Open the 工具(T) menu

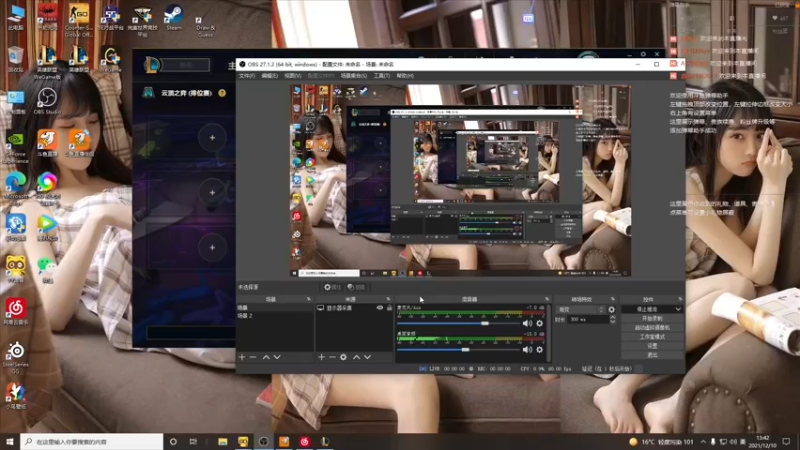coord(381,75)
